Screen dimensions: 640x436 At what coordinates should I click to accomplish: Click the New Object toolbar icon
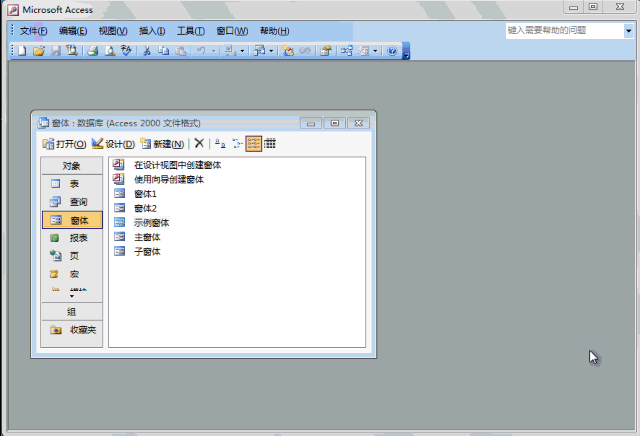click(363, 51)
